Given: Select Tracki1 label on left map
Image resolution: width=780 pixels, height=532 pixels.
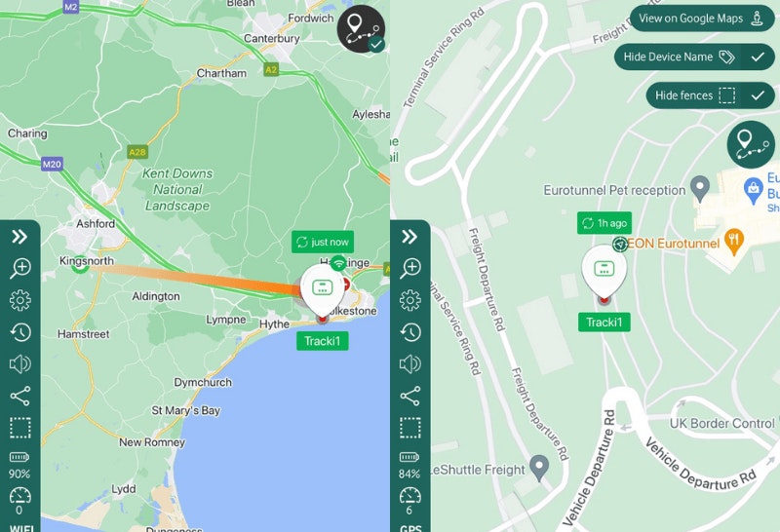Looking at the screenshot, I should (323, 341).
